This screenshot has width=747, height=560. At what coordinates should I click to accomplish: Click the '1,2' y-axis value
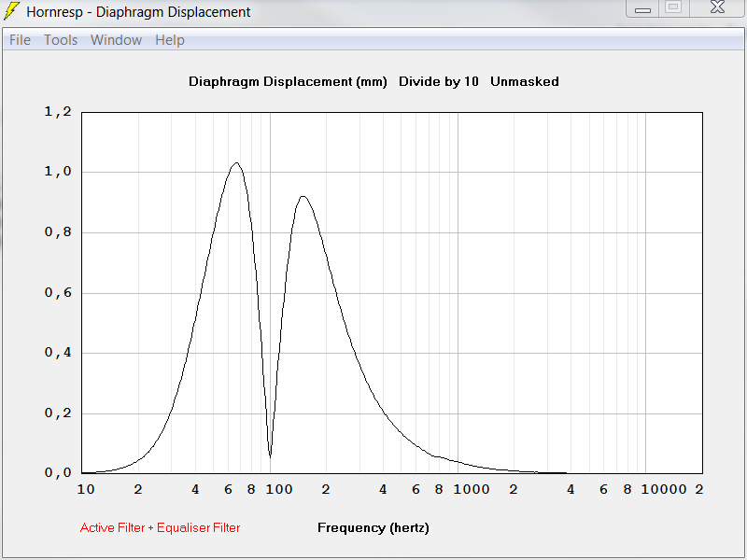point(58,112)
